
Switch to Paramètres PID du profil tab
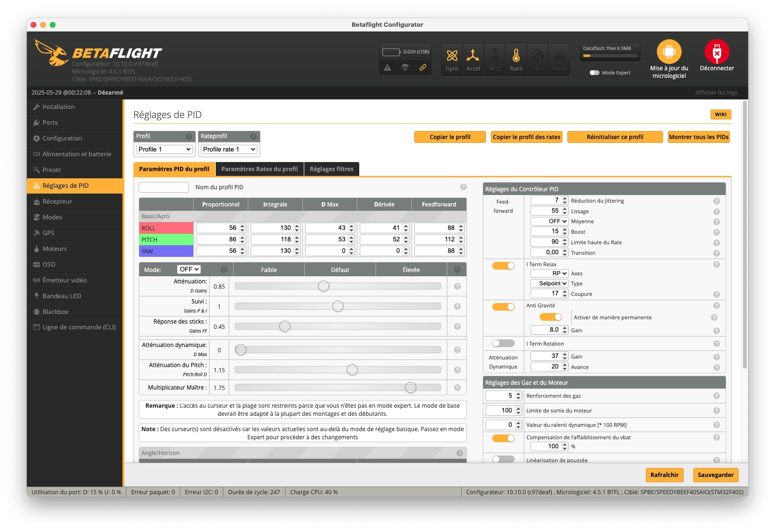coord(174,169)
